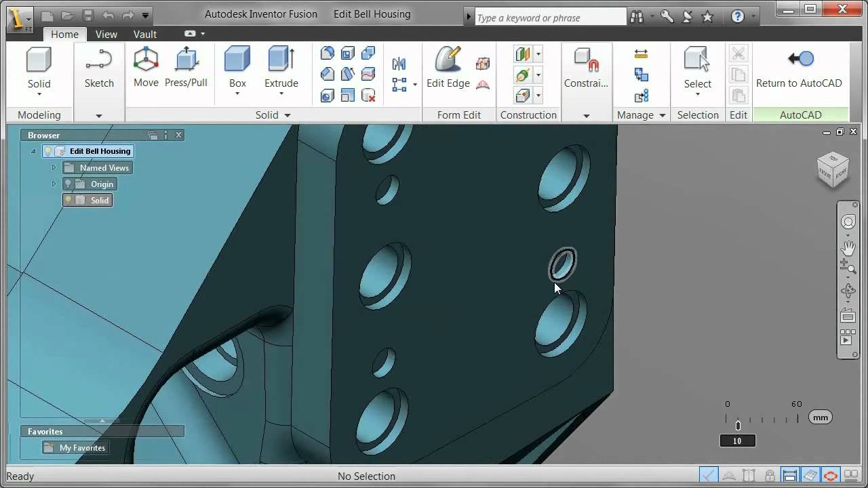The width and height of the screenshot is (868, 488).
Task: Open the construction plane dropdown
Action: [x=538, y=54]
